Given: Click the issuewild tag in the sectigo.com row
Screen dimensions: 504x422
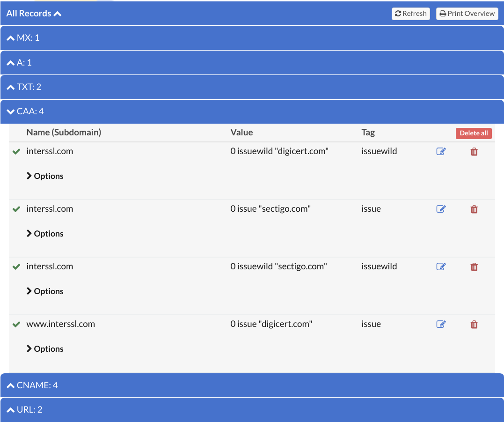Looking at the screenshot, I should tap(379, 267).
